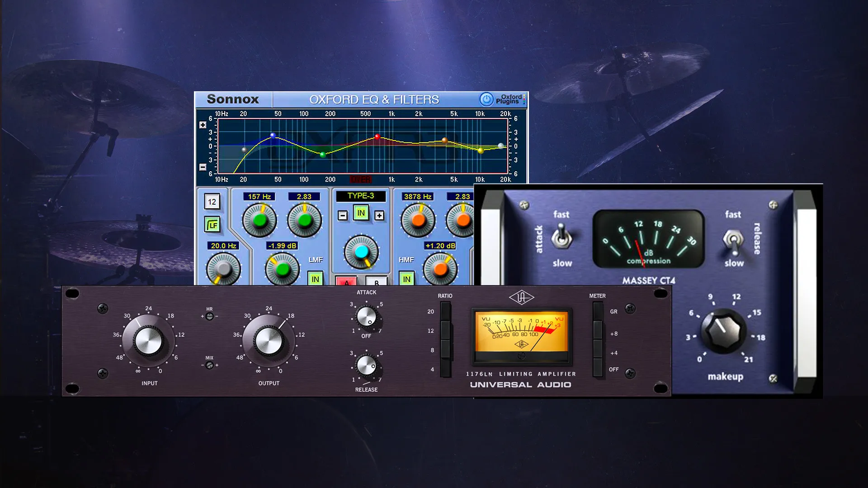Select ratio 20 on the 1176LN
This screenshot has height=488, width=868.
click(x=446, y=311)
